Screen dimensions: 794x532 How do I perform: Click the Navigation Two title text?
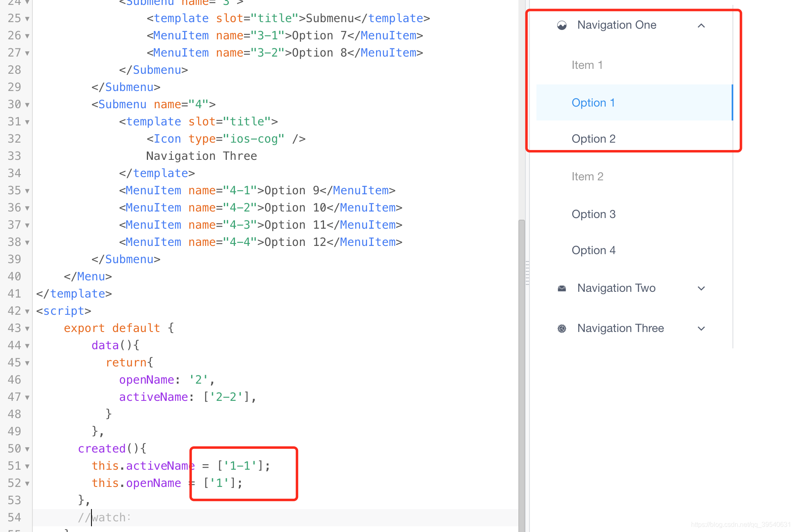[x=616, y=288]
